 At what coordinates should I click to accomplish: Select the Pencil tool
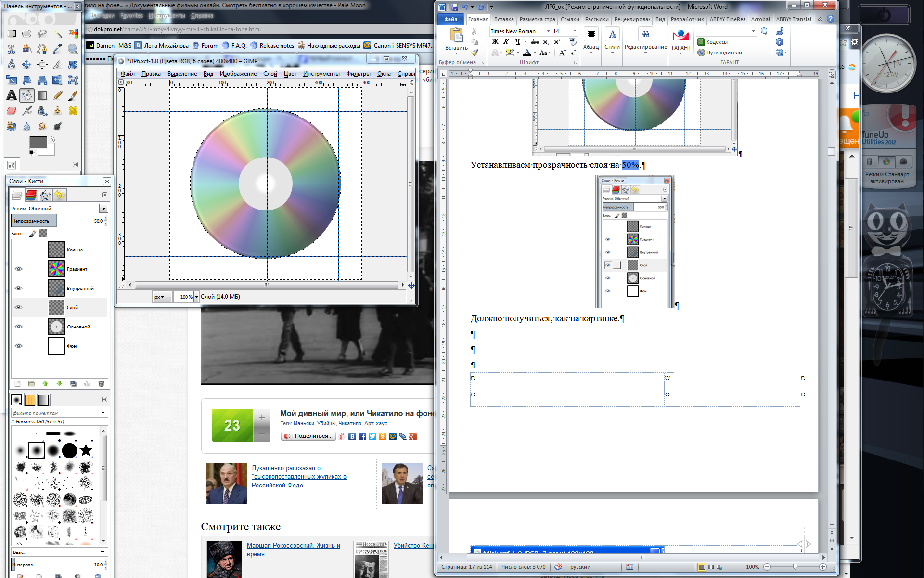pyautogui.click(x=58, y=95)
